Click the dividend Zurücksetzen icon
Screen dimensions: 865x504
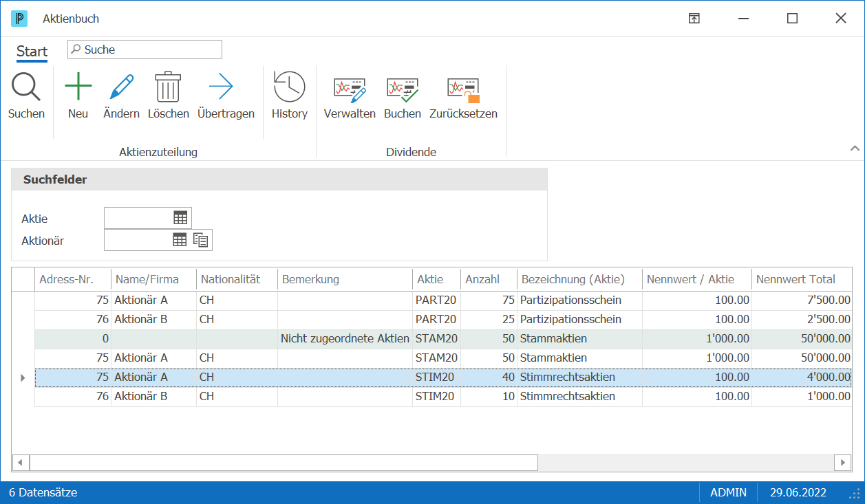click(464, 90)
